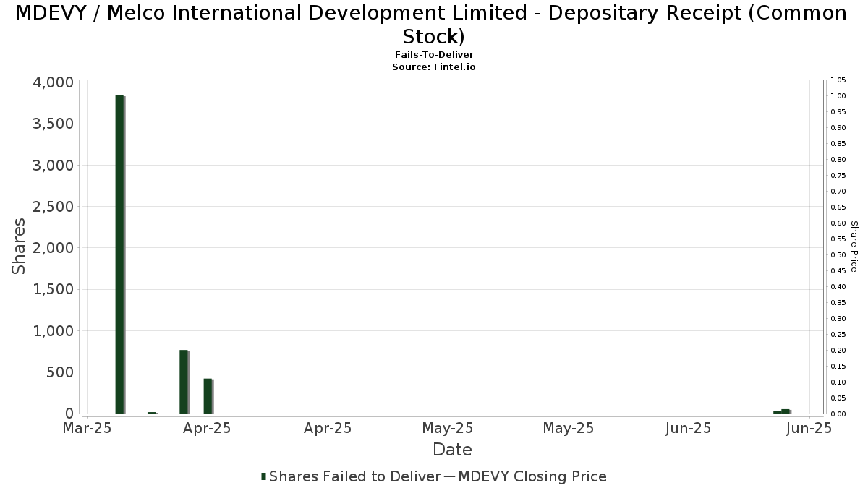868x488 pixels.
Task: Click the 1,500 y-axis tick label
Action: [x=54, y=289]
